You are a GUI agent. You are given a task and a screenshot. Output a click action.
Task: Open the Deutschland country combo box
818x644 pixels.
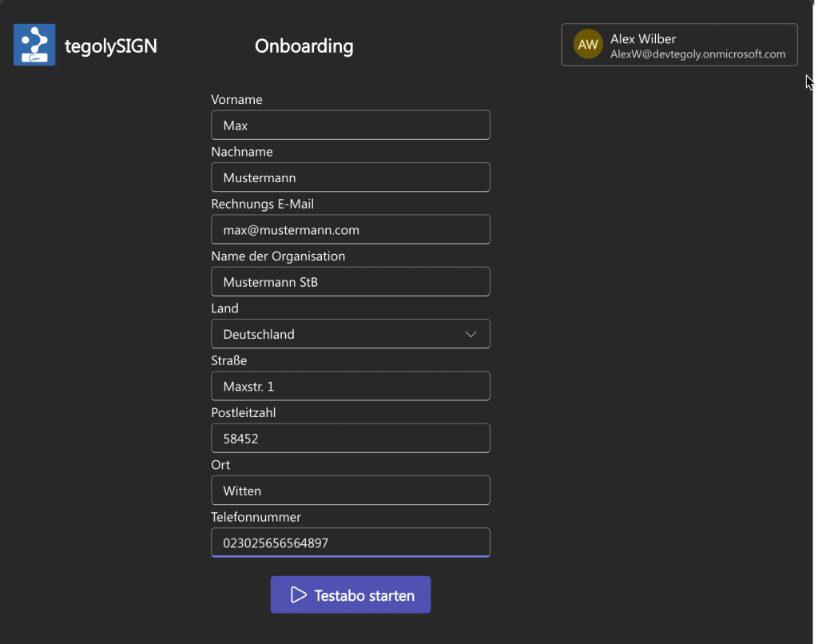click(x=336, y=334)
